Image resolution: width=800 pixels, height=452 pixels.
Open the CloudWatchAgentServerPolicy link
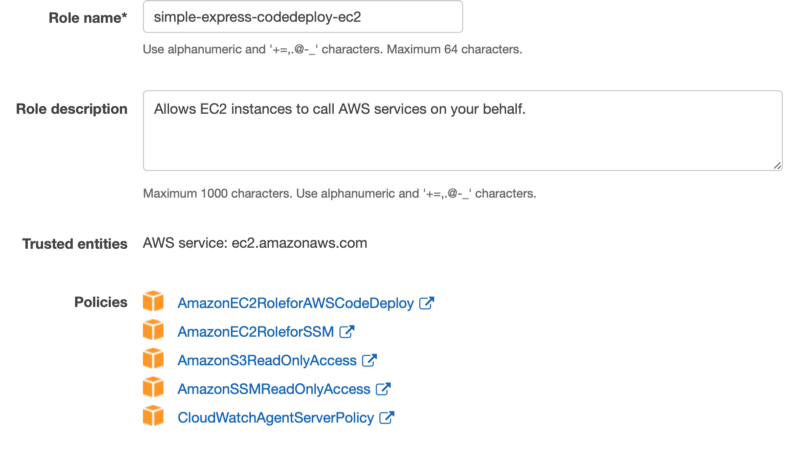[276, 417]
